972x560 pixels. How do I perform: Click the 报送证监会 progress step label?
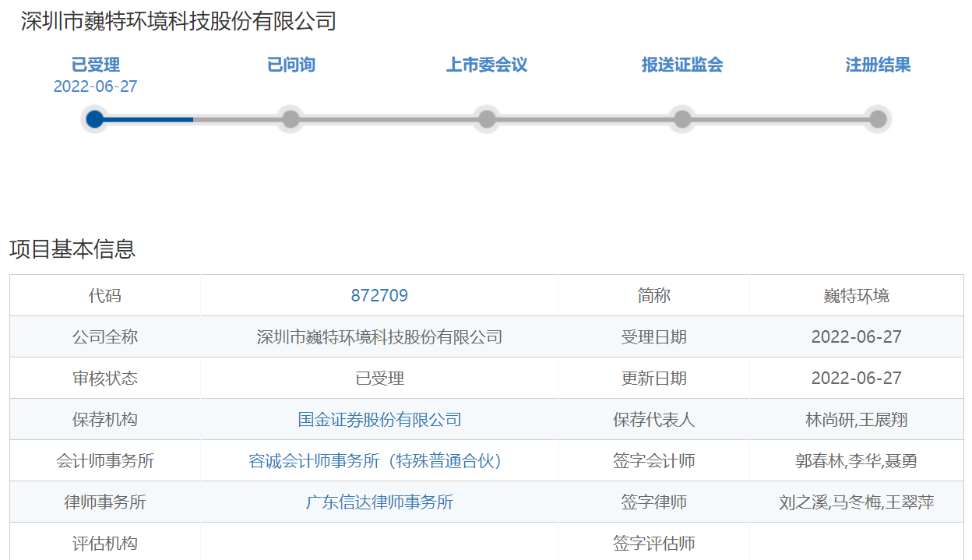682,65
